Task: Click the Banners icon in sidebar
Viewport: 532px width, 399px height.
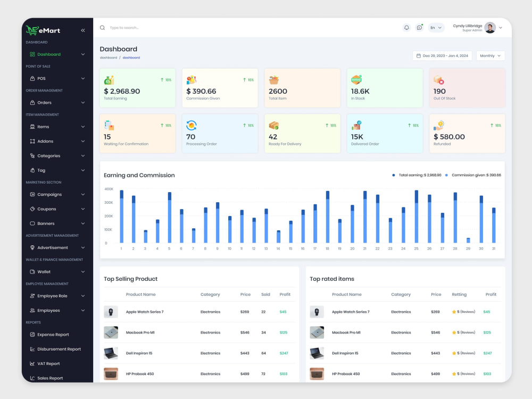Action: click(32, 223)
